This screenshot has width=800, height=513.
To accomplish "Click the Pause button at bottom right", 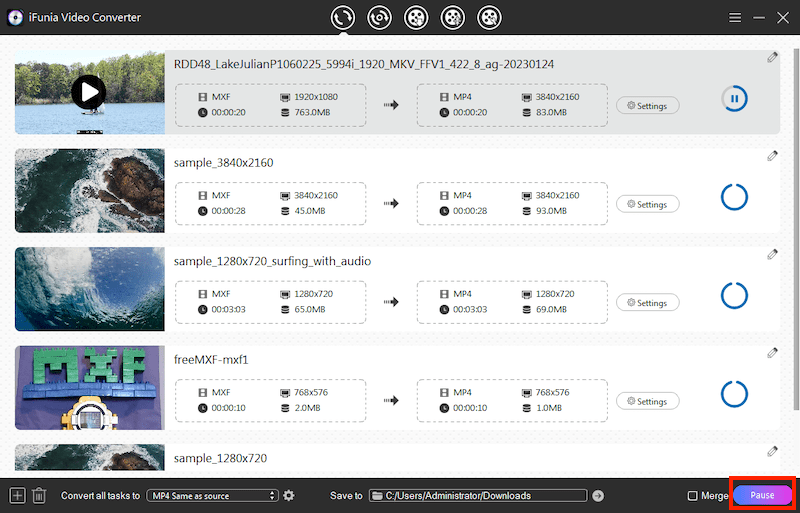I will click(x=762, y=495).
